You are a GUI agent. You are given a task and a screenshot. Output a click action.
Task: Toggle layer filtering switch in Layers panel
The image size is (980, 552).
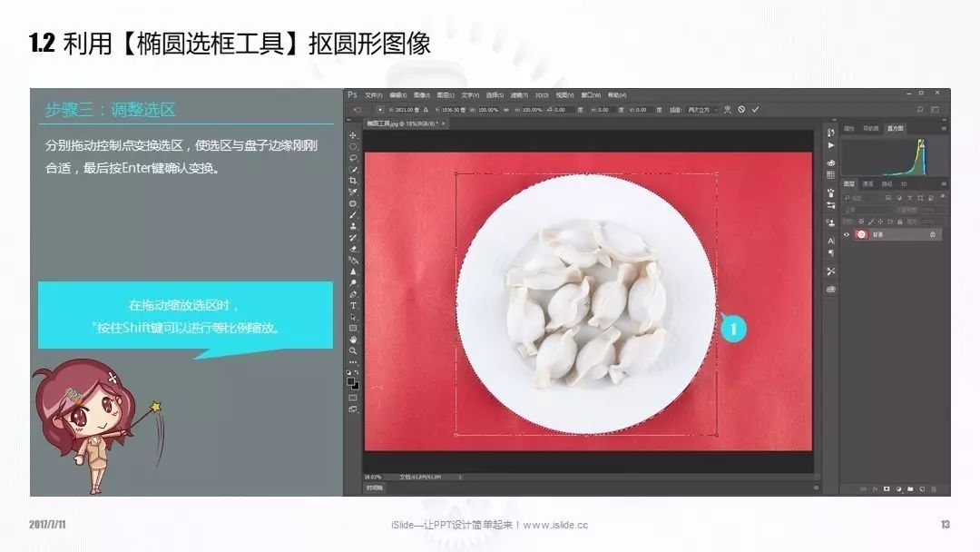(x=943, y=197)
